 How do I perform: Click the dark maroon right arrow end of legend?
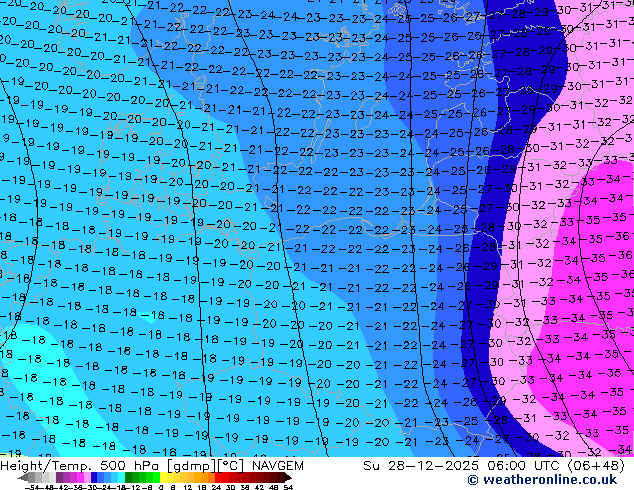pos(288,478)
